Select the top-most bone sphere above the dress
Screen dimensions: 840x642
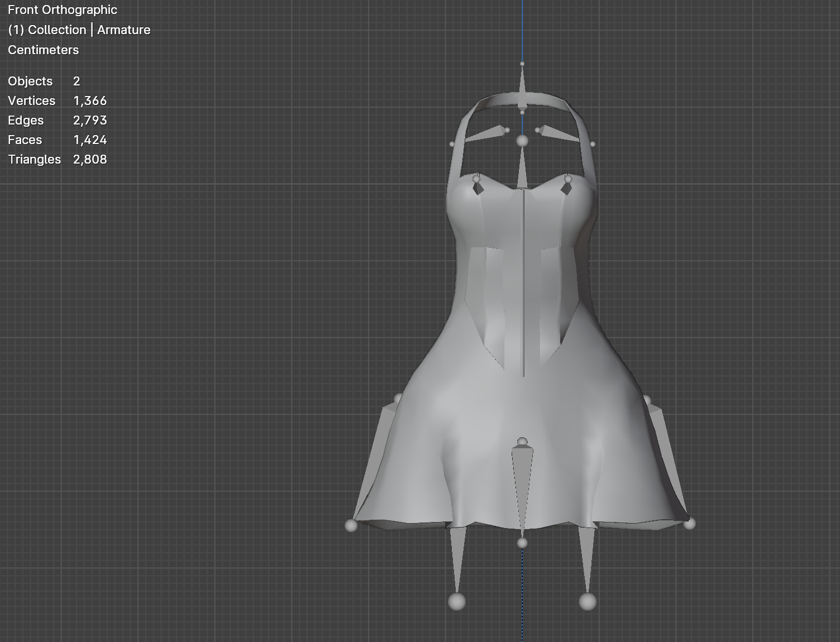pos(523,64)
